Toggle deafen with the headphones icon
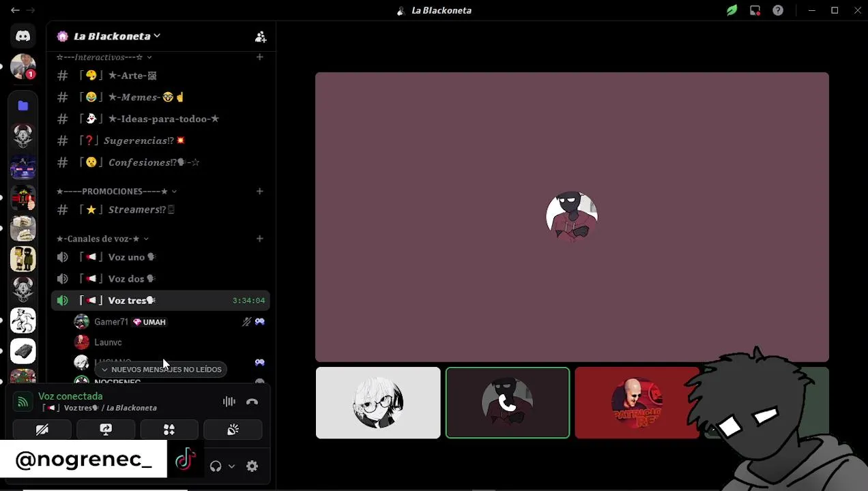868x491 pixels. pos(216,466)
